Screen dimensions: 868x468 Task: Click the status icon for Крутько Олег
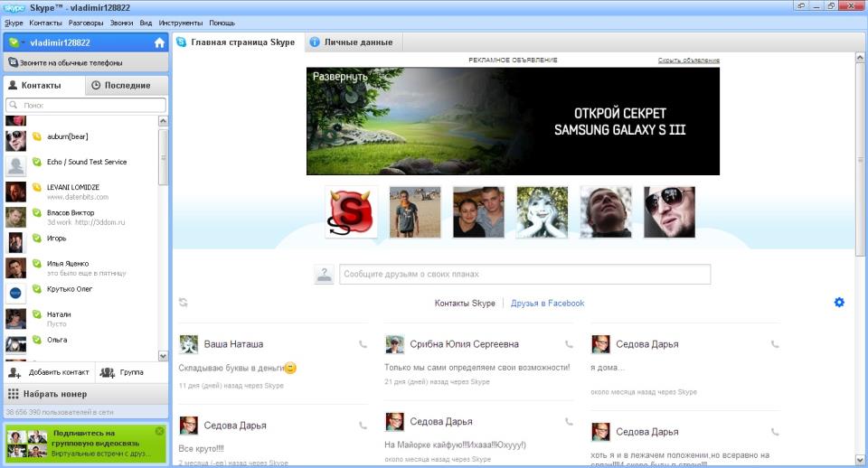coord(36,289)
